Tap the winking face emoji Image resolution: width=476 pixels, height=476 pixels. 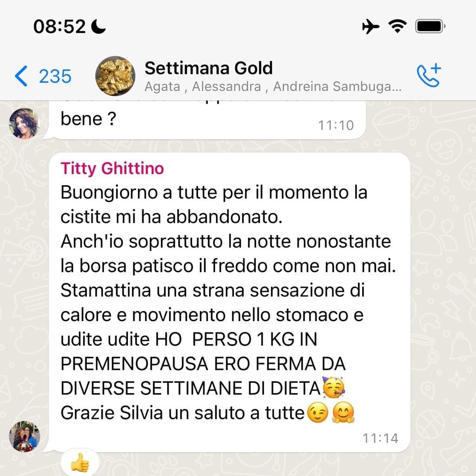tap(317, 412)
